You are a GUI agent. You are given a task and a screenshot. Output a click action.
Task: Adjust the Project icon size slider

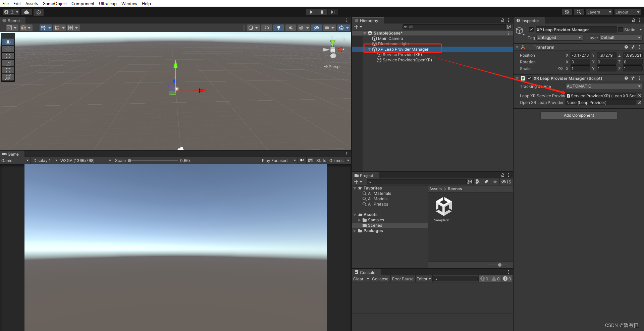click(499, 265)
